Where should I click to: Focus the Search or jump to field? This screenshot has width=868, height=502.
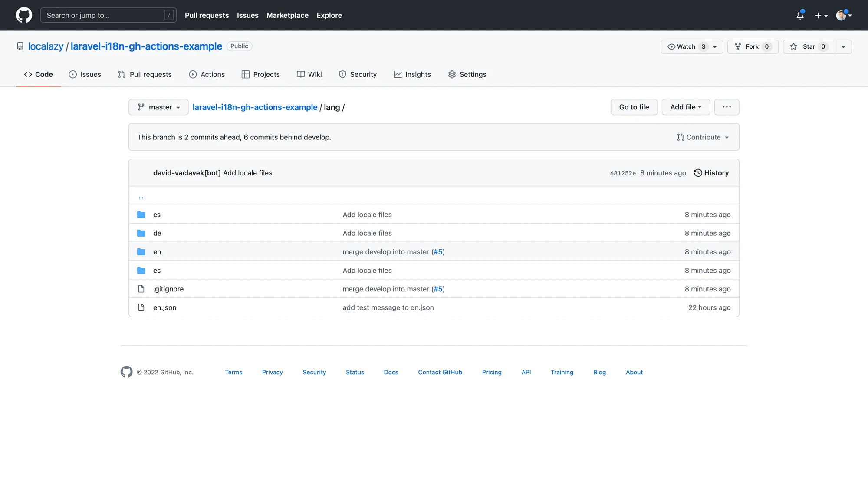coord(104,15)
